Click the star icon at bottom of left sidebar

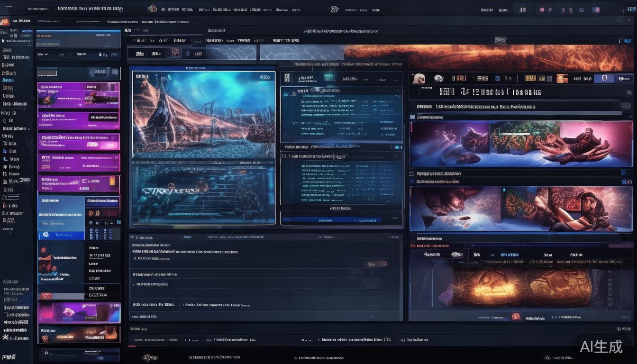(x=6, y=337)
